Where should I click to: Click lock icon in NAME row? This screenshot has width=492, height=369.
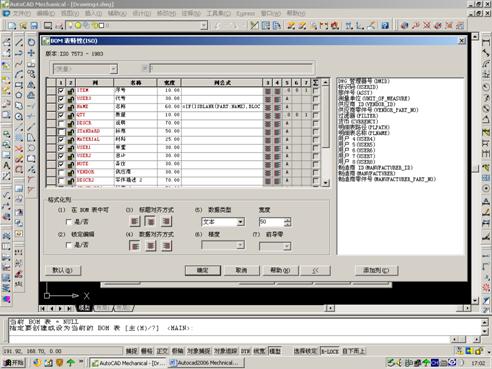click(x=71, y=107)
